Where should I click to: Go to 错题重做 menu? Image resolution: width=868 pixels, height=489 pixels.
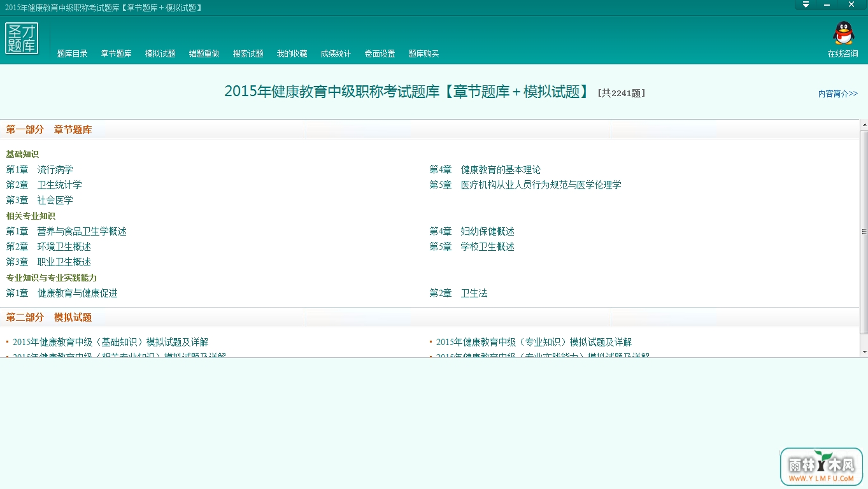204,53
